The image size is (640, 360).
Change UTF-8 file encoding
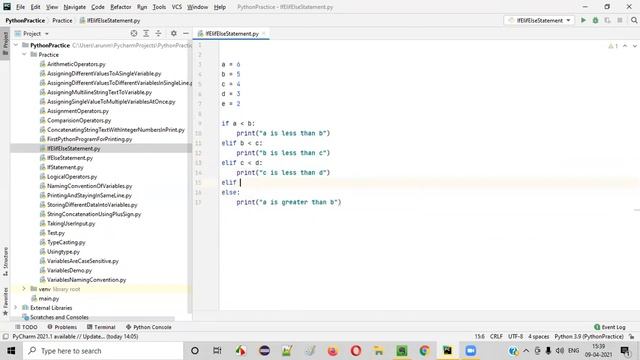click(516, 337)
